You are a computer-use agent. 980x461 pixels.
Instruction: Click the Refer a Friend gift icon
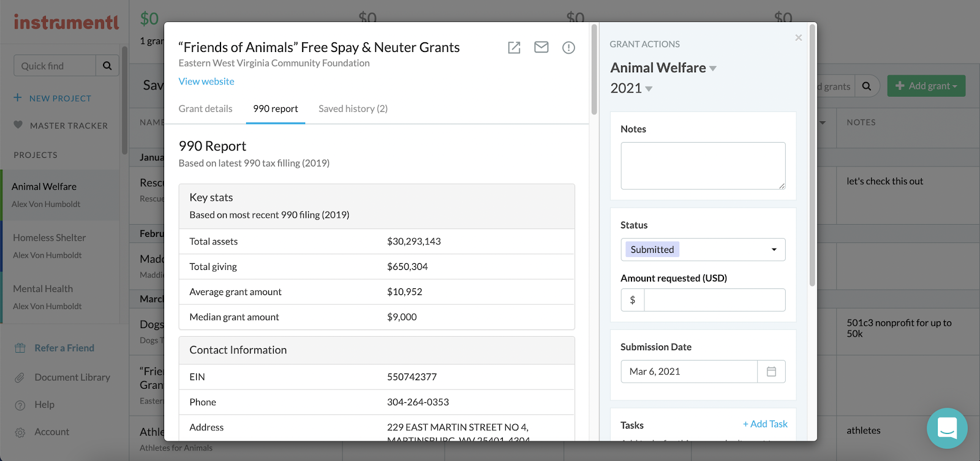coord(20,348)
